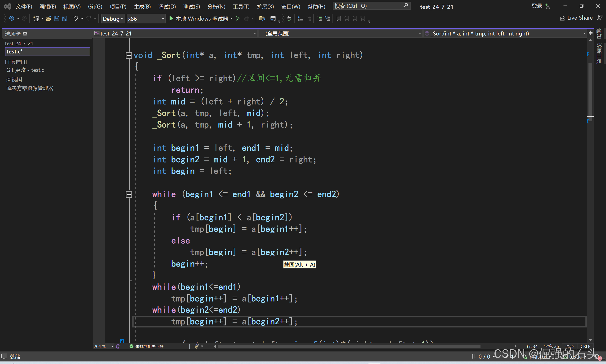Open the 204 % zoom dropdown

[x=112, y=346]
